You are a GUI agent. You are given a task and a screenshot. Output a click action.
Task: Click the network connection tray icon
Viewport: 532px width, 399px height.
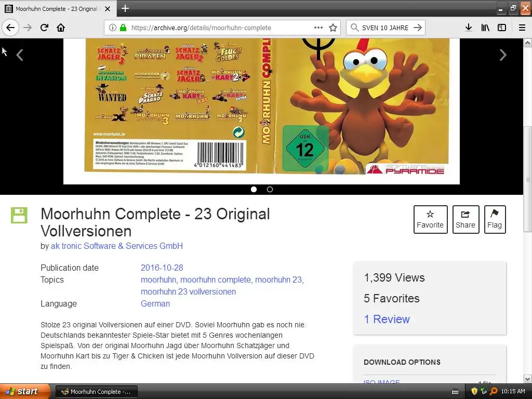tap(484, 392)
